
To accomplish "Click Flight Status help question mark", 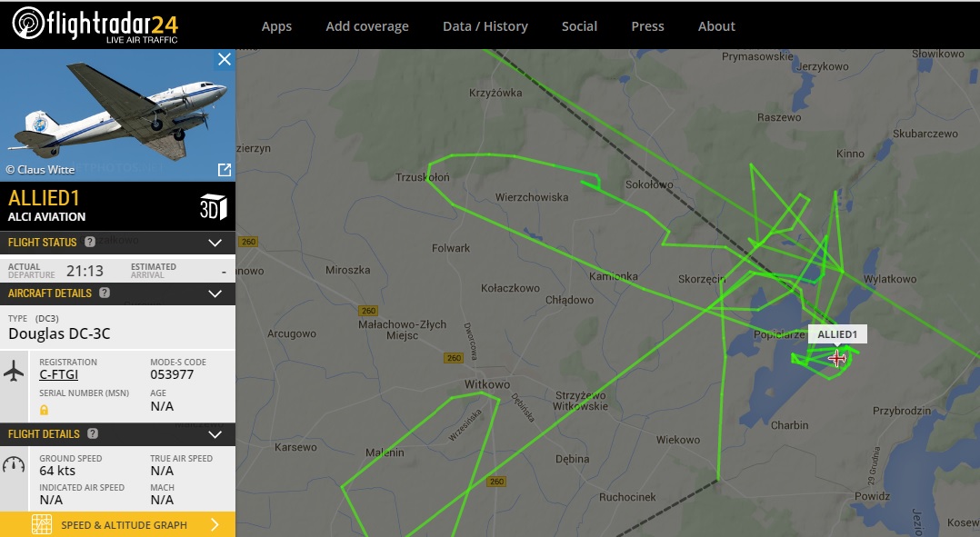I will 90,242.
